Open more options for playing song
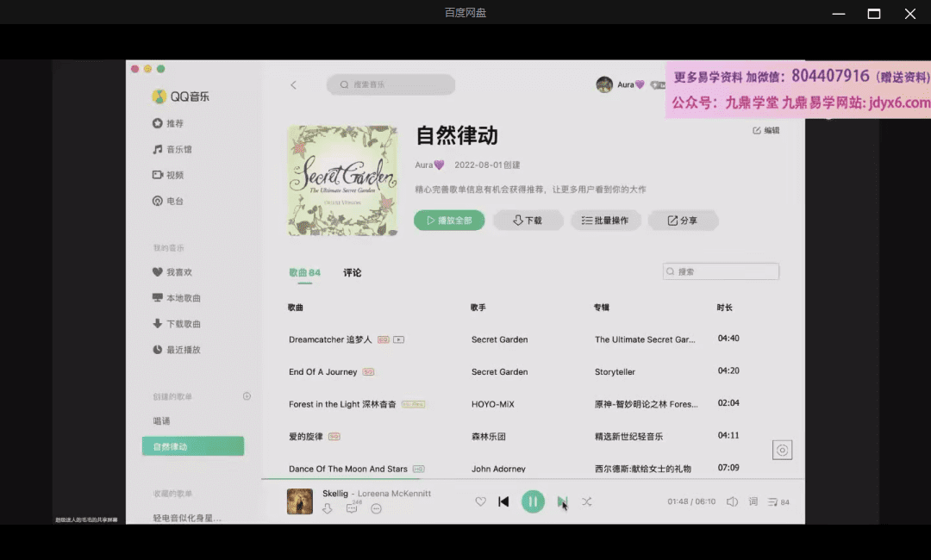The image size is (931, 560). pos(376,509)
